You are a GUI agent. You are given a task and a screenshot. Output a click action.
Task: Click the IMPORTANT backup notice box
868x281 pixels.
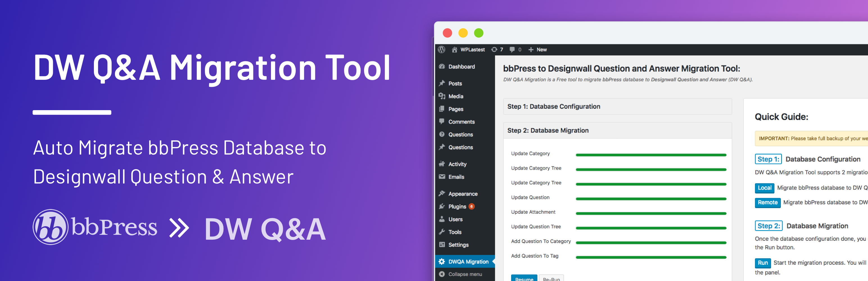click(x=812, y=139)
